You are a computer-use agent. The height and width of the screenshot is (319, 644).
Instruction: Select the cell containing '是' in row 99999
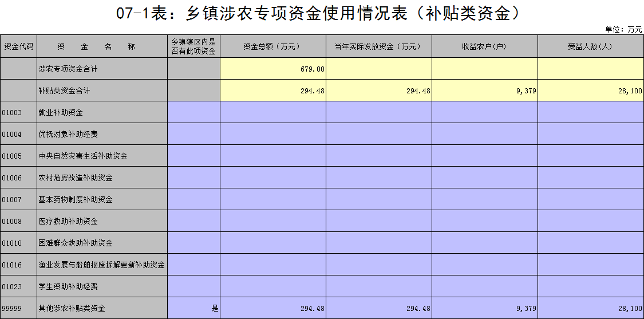tap(193, 308)
